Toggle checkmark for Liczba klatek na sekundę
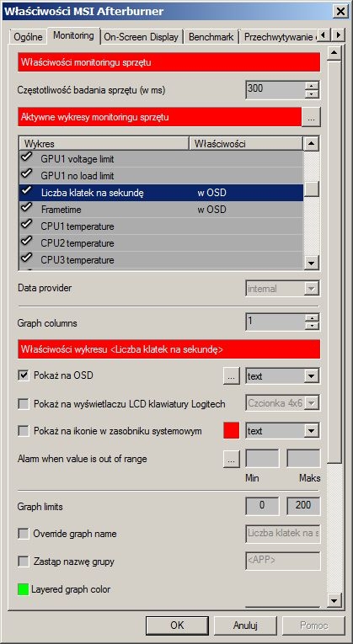353x644 pixels. coord(27,191)
